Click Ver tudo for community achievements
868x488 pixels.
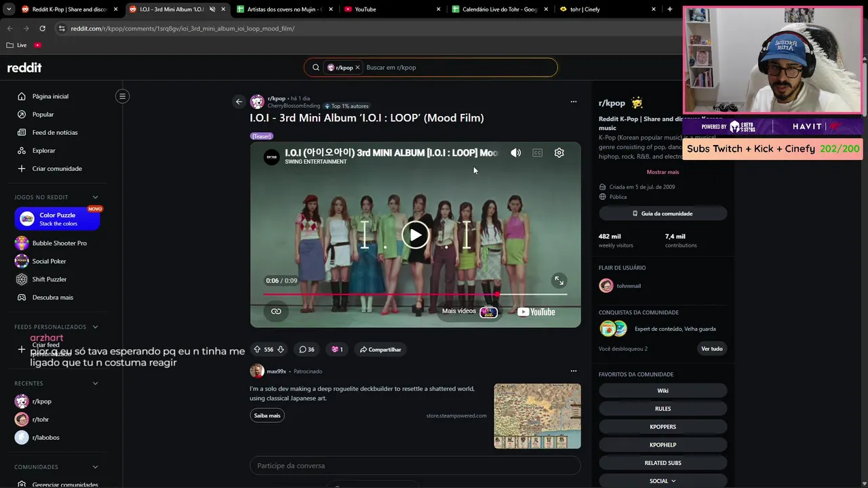[x=711, y=348]
